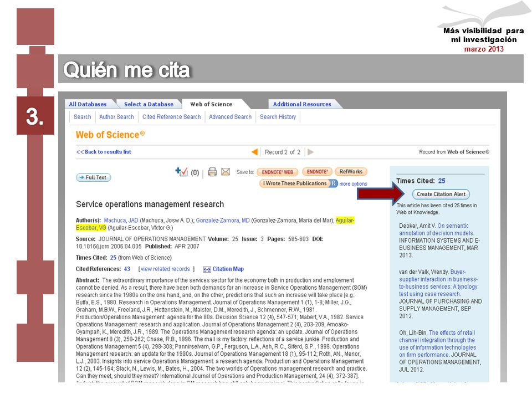Add record to Marked List icon
Screen dimensions: 532x399
(182, 172)
